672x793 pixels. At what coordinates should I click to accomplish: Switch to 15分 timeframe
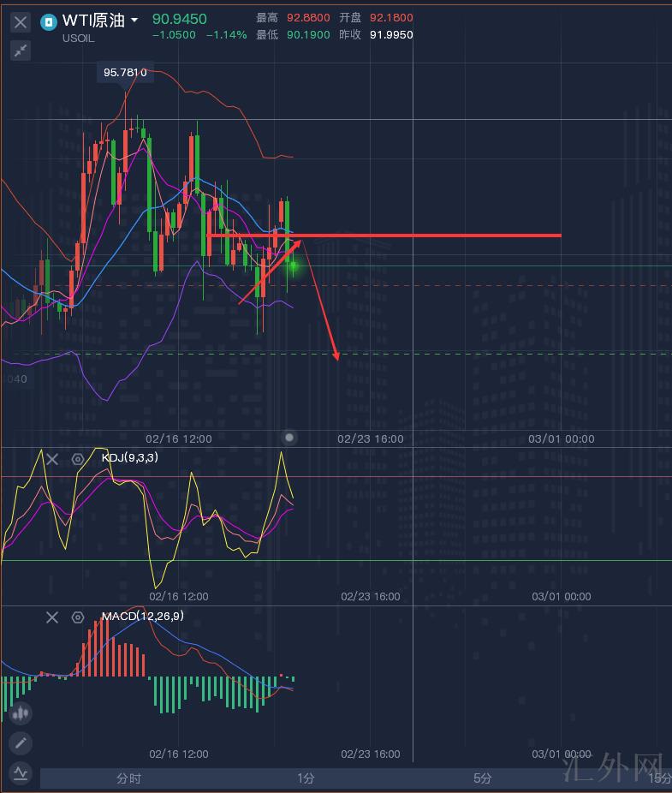pyautogui.click(x=659, y=778)
